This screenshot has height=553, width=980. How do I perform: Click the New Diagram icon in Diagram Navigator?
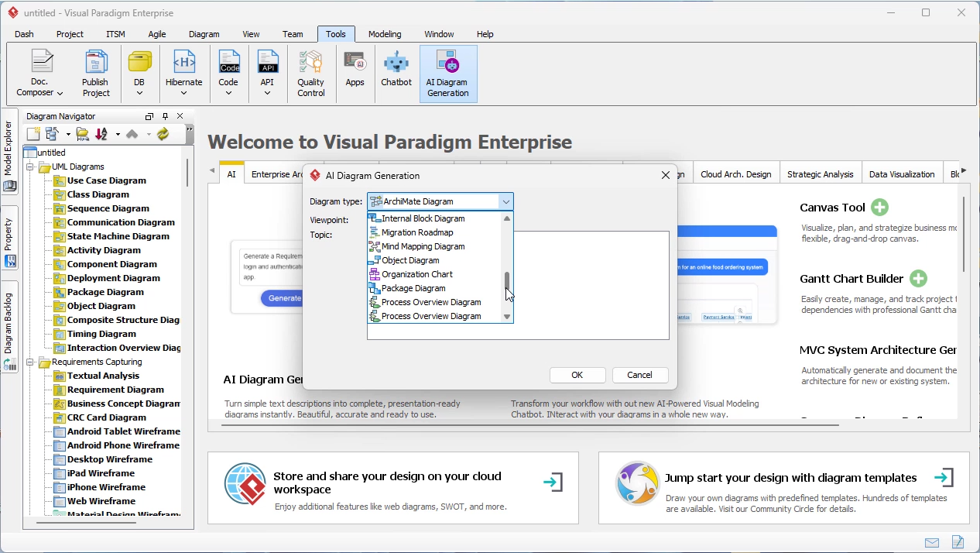33,134
